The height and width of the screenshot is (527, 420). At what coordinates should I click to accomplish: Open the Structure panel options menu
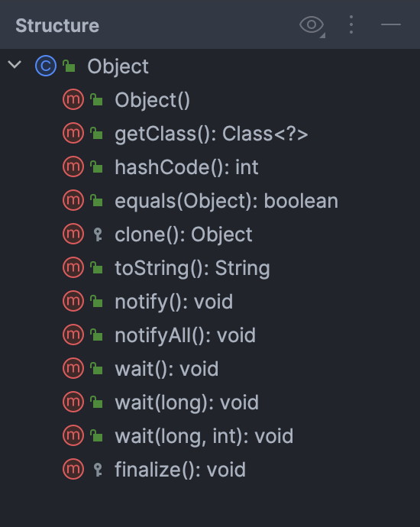click(x=351, y=24)
